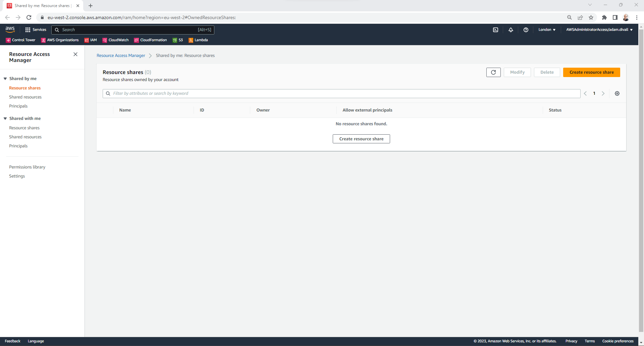Select the Shared by me browser tab
The image size is (644, 346).
pyautogui.click(x=42, y=6)
